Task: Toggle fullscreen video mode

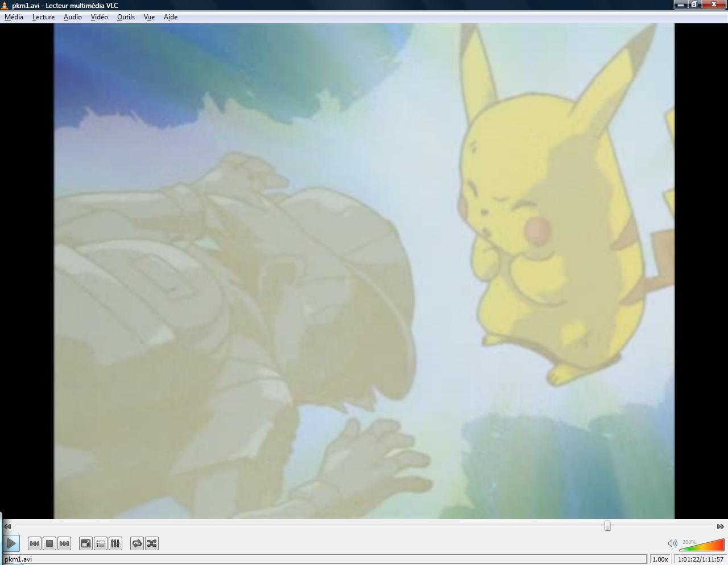Action: pos(86,543)
